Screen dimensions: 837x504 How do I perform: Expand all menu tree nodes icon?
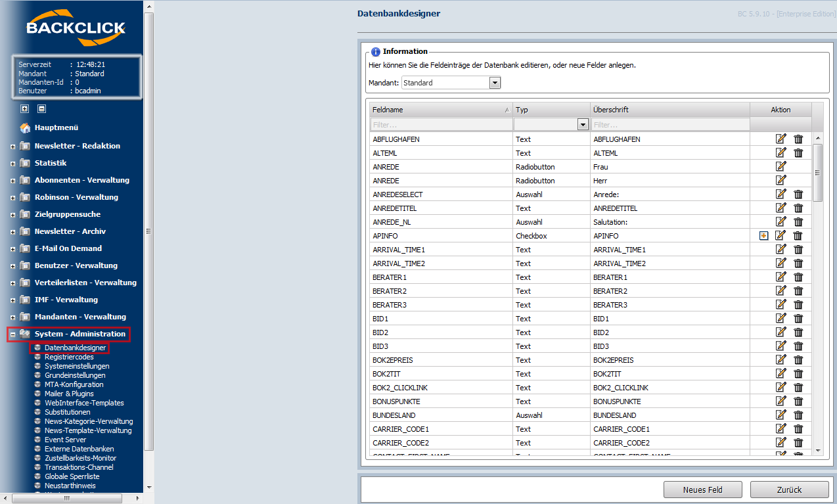[x=25, y=109]
